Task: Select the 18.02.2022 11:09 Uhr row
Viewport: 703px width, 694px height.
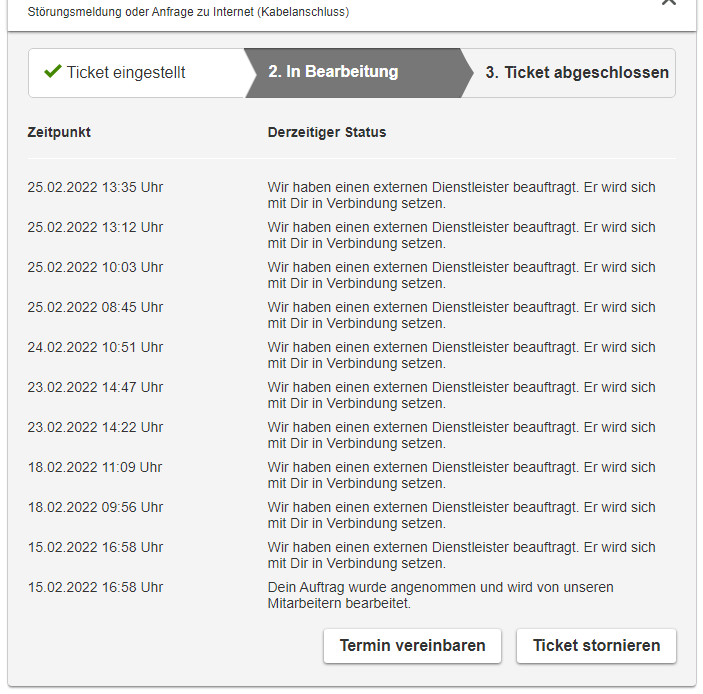Action: coord(95,467)
